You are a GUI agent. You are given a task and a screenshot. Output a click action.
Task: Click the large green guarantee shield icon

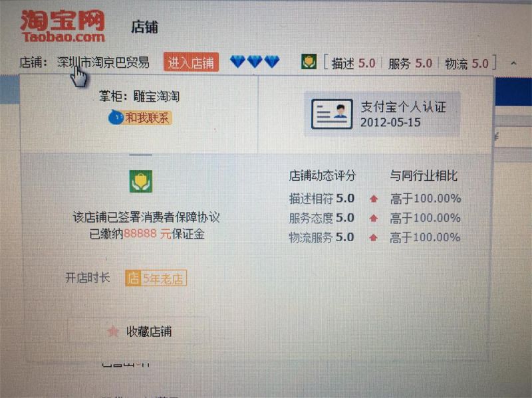pyautogui.click(x=141, y=181)
